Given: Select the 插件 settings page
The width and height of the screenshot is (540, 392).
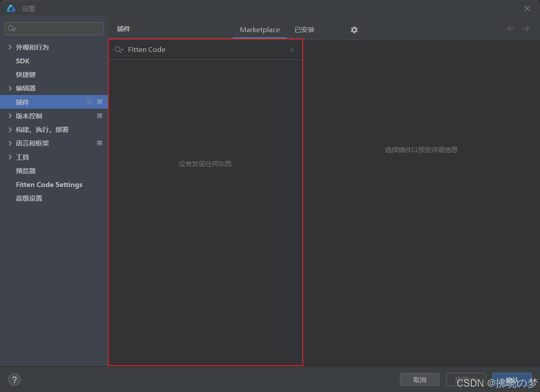Looking at the screenshot, I should click(54, 102).
